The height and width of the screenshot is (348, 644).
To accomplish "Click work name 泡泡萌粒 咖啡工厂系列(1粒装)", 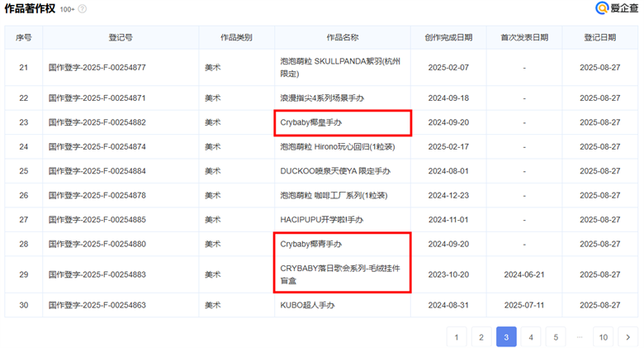I will (x=334, y=195).
